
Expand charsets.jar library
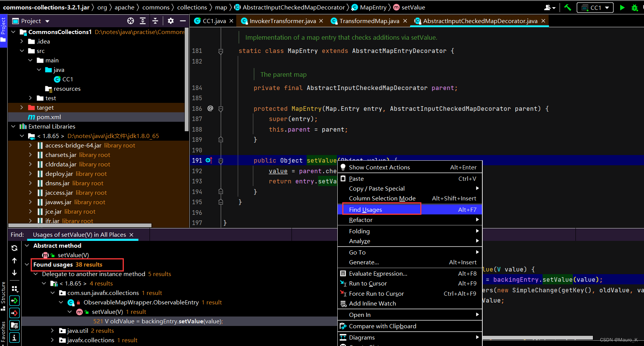(x=30, y=155)
